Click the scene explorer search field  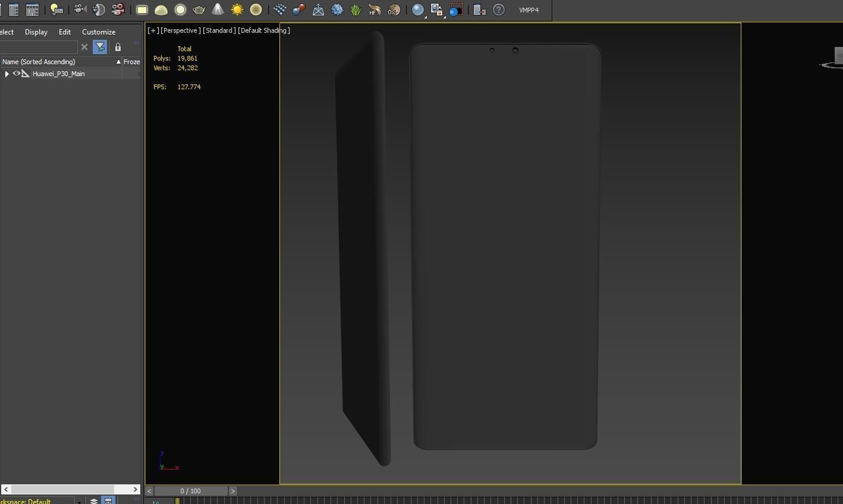39,47
